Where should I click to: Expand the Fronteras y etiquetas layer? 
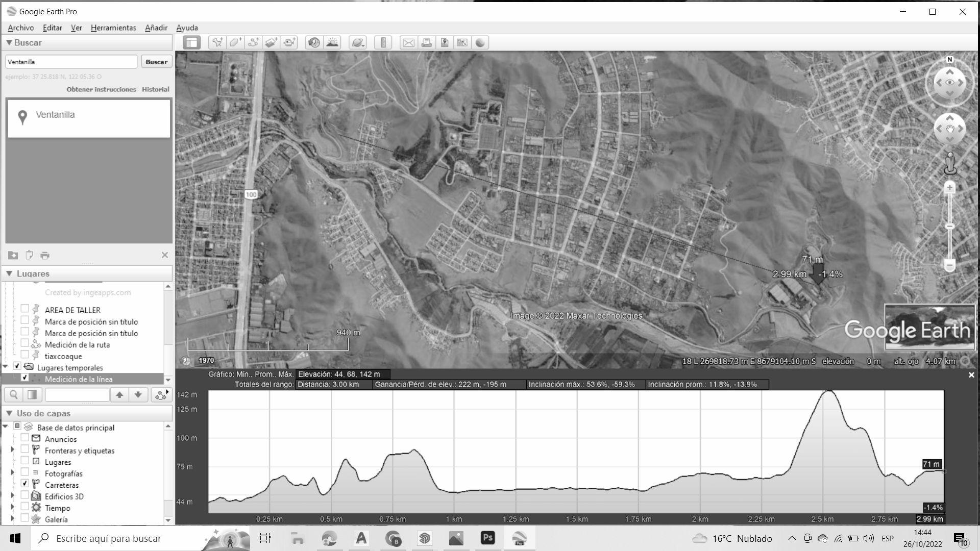tap(13, 450)
